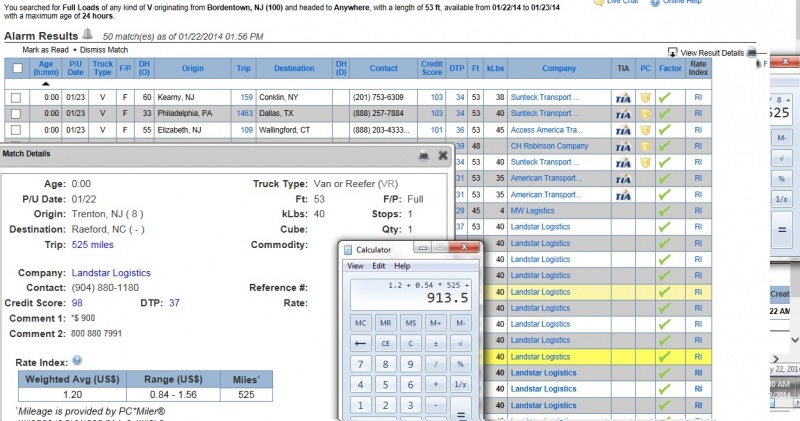Open Sunteck Transport link in Kearny row

click(x=544, y=97)
